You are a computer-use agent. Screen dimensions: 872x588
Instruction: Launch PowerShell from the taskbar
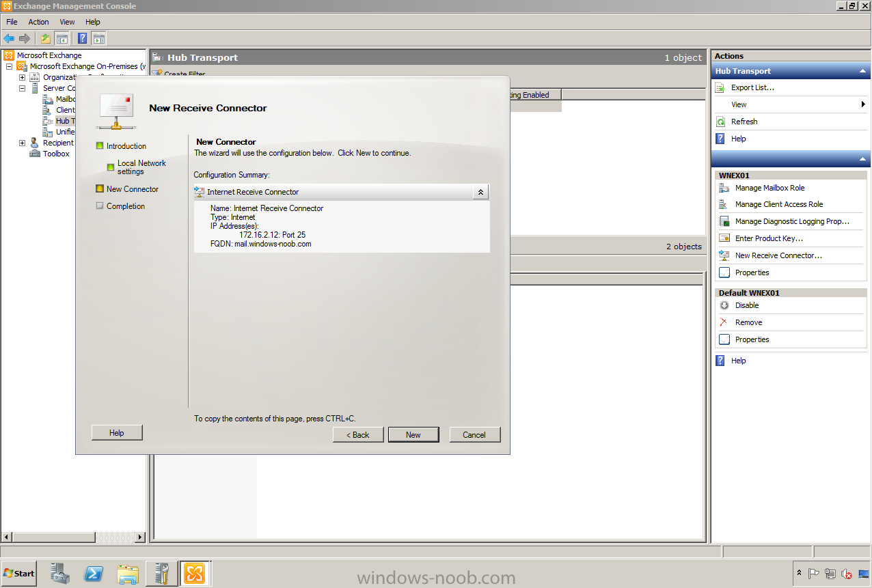94,574
